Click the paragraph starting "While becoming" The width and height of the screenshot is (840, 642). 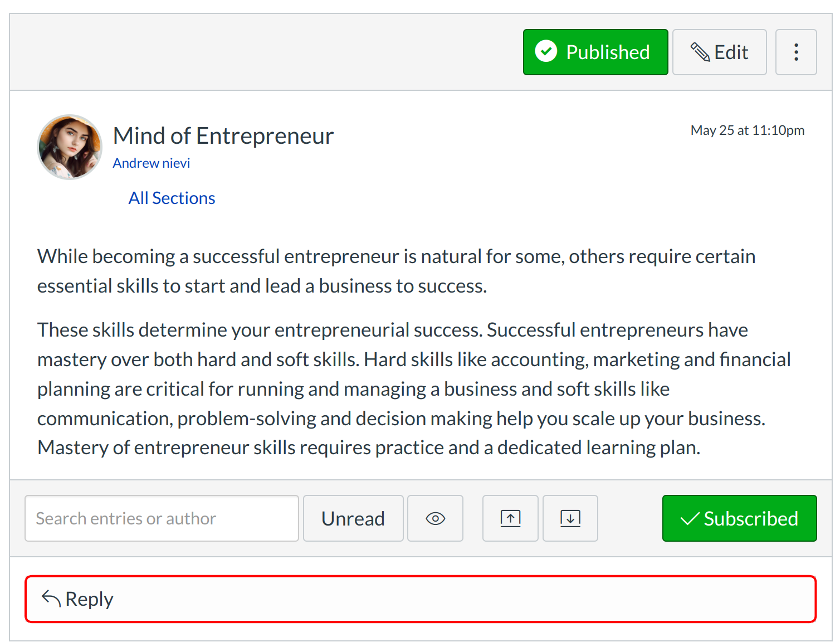[395, 271]
